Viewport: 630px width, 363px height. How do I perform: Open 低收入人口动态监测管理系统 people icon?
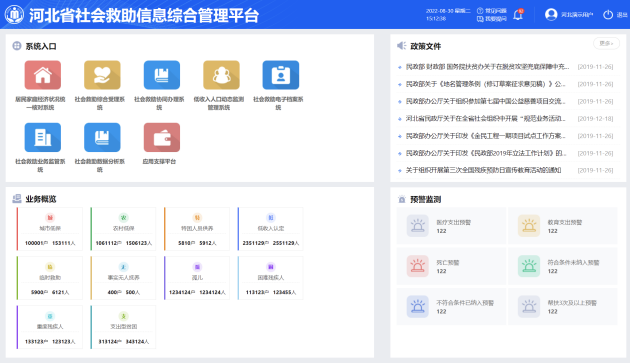click(221, 75)
